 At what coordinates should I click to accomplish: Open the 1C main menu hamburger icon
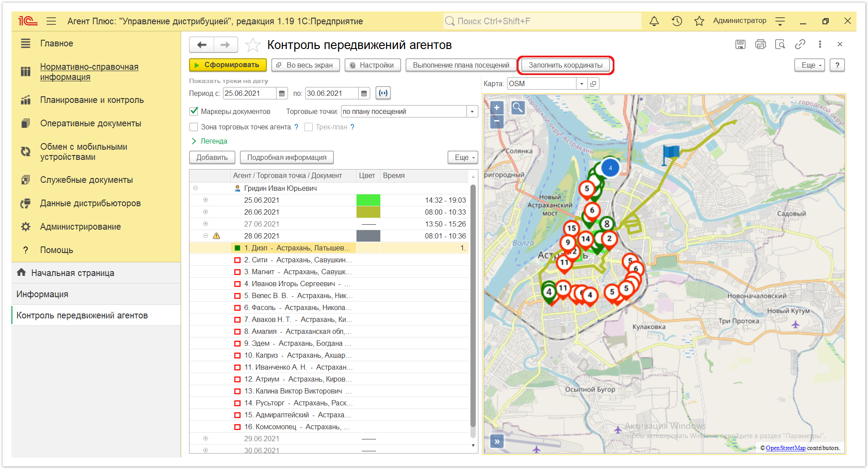coord(51,21)
